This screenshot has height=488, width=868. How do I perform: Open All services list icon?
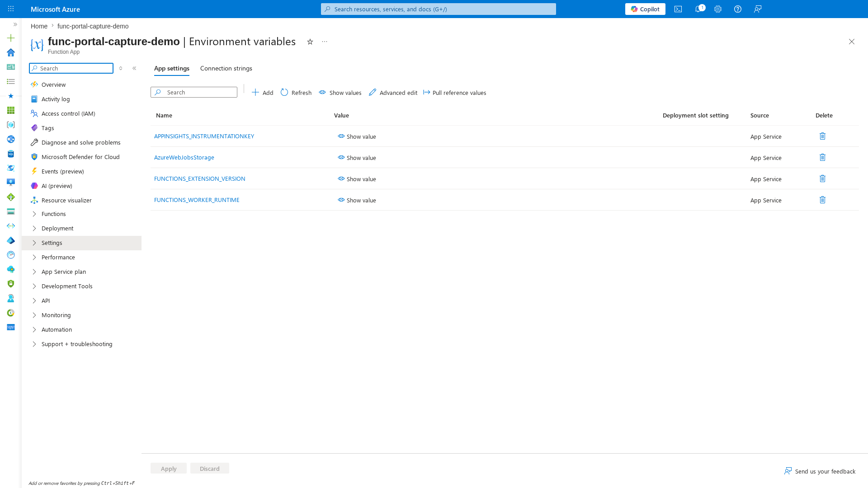[x=11, y=81]
